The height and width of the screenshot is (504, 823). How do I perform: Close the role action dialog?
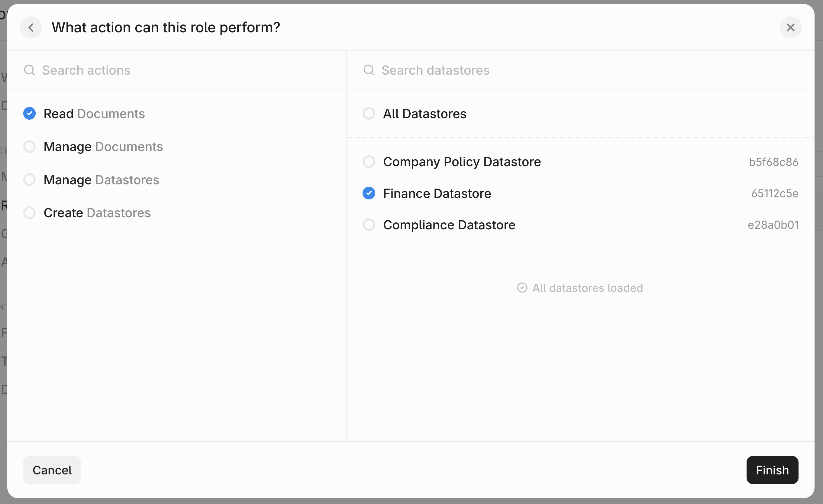click(x=790, y=27)
